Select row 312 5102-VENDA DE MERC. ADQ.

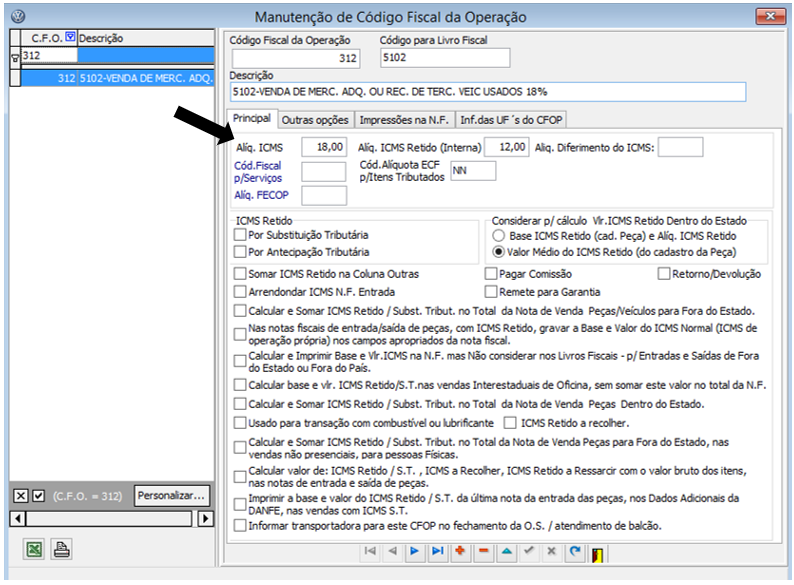117,78
